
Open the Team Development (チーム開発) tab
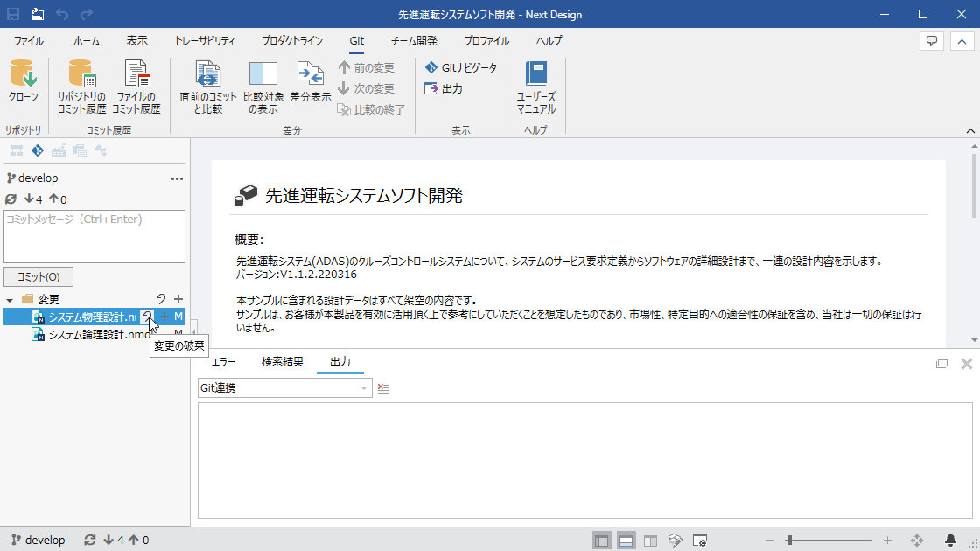414,41
